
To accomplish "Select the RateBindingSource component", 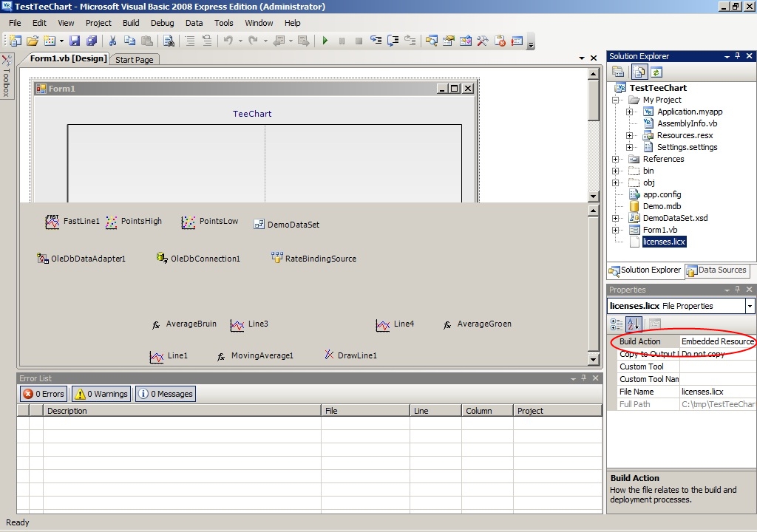I will [x=313, y=259].
